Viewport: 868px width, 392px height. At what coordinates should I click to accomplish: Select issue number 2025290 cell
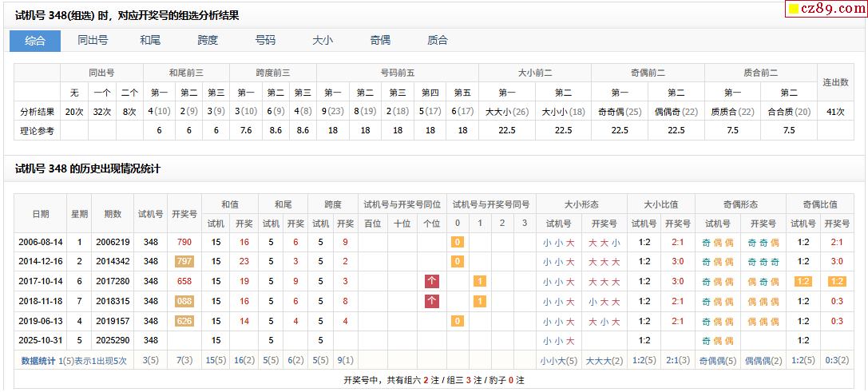pyautogui.click(x=111, y=340)
